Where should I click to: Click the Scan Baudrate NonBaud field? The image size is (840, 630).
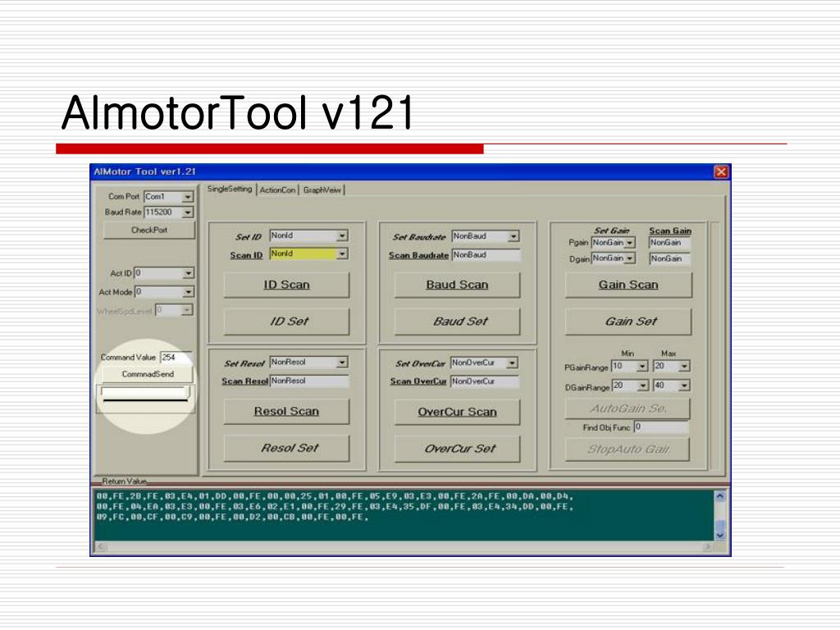(x=486, y=255)
